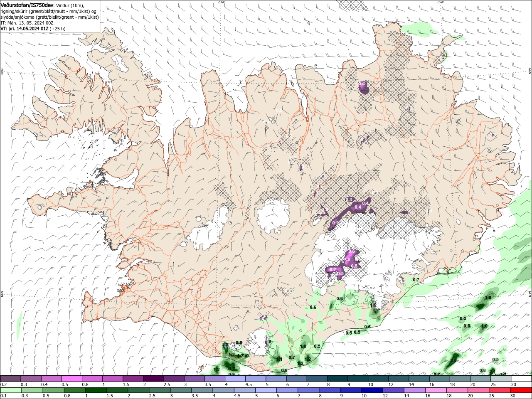
Task: Click the '20W' longitude label
Action: (x=221, y=2)
